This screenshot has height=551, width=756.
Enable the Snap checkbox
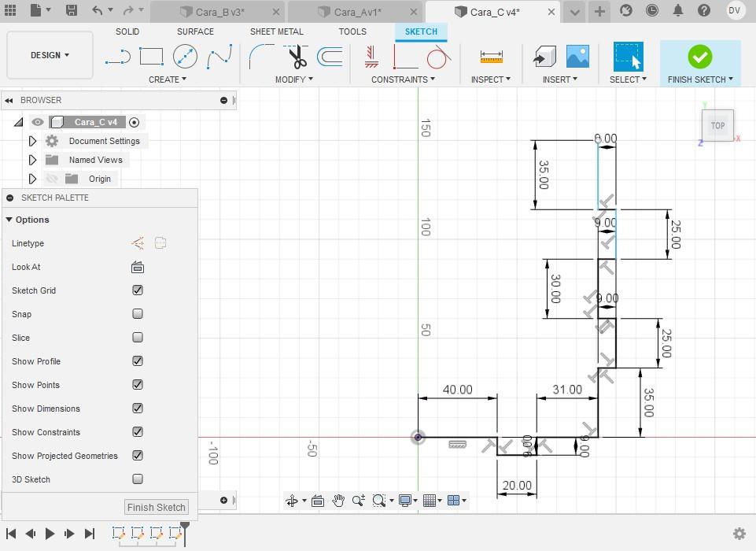(x=138, y=314)
